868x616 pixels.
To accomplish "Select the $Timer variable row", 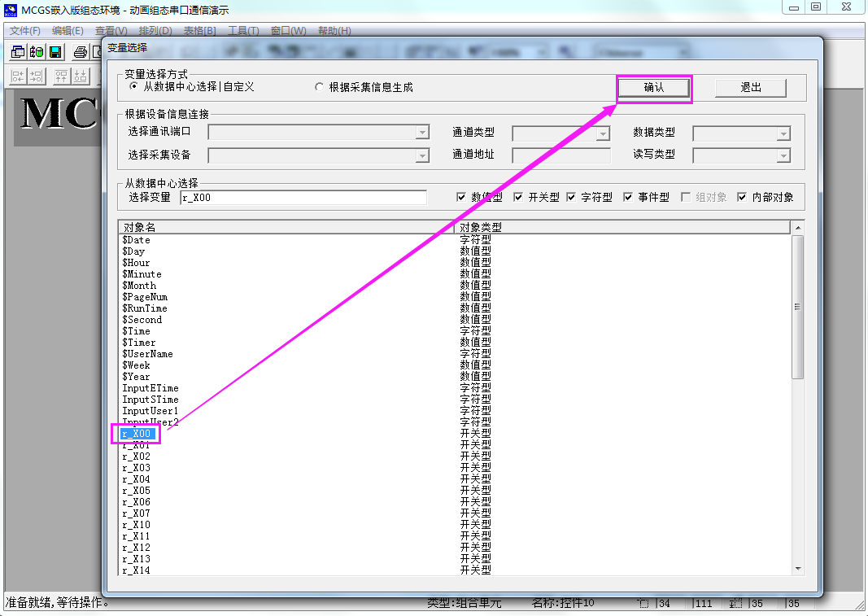I will 139,343.
